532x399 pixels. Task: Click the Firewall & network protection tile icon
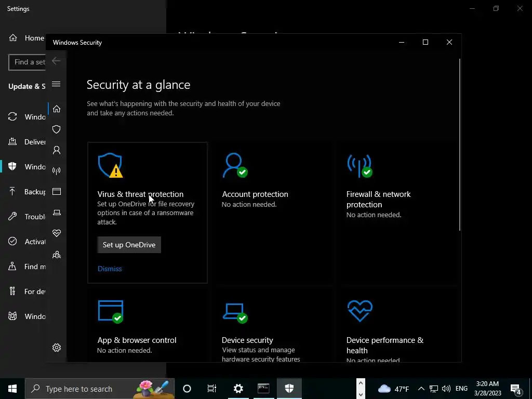point(360,166)
